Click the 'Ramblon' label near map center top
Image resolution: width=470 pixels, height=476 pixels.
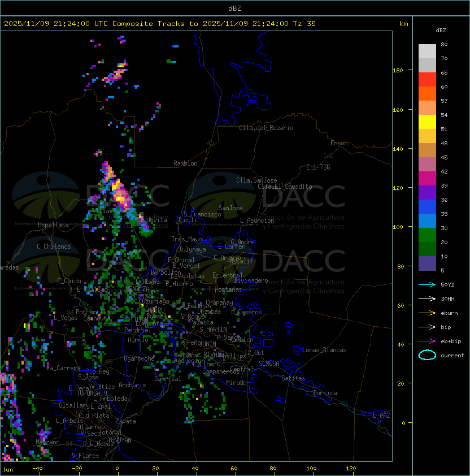185,163
